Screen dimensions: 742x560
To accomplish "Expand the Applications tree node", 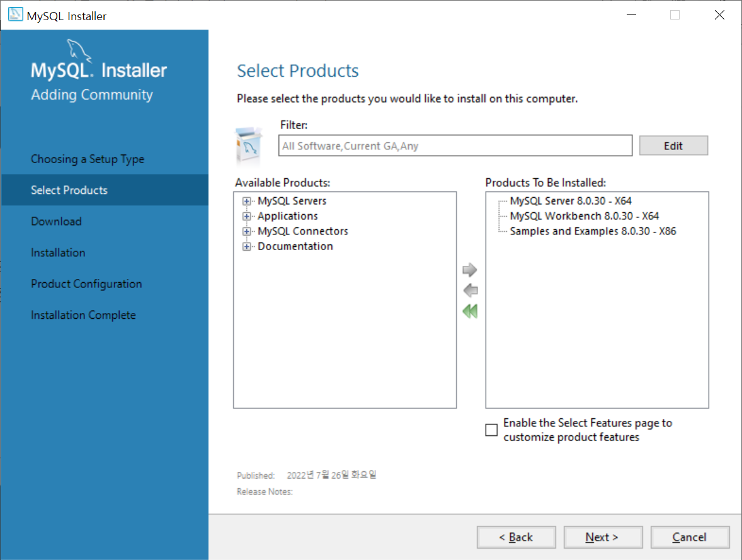I will click(246, 216).
